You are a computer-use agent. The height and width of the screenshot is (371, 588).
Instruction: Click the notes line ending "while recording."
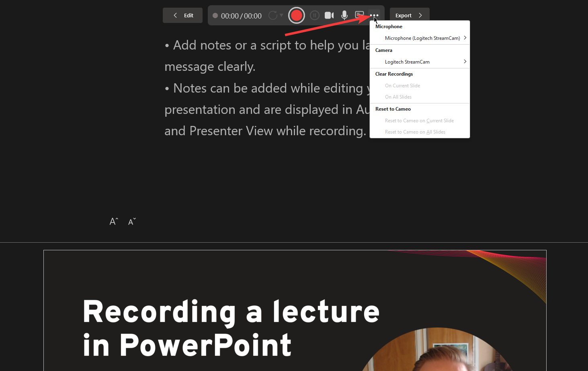[265, 131]
